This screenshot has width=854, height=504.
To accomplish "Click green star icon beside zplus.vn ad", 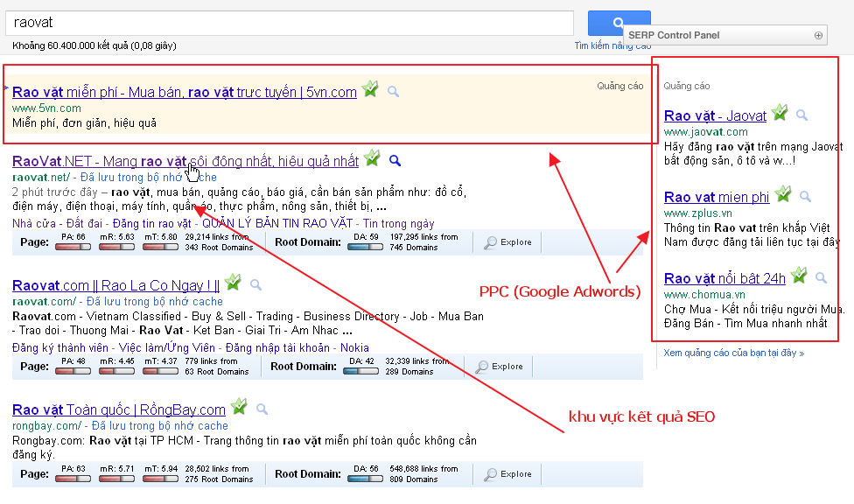I will click(x=783, y=193).
